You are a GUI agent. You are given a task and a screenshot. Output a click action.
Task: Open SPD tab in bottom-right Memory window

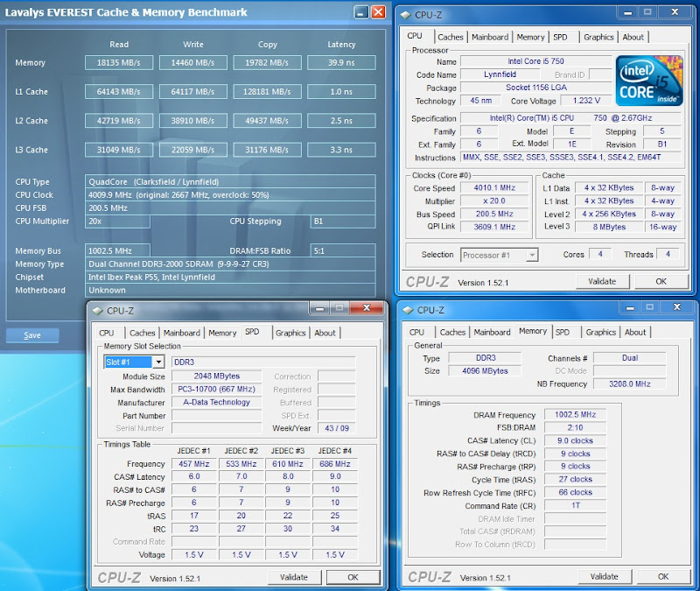(x=563, y=333)
